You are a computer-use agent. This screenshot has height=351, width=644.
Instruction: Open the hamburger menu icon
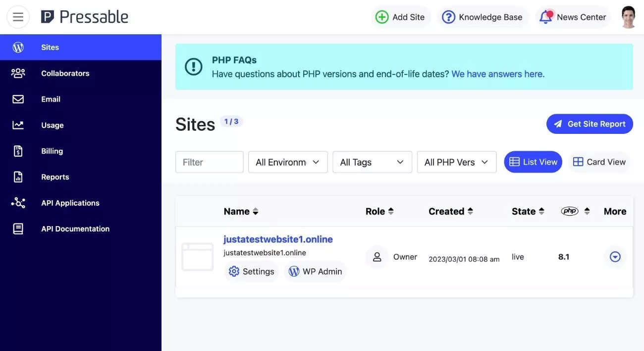(x=18, y=17)
